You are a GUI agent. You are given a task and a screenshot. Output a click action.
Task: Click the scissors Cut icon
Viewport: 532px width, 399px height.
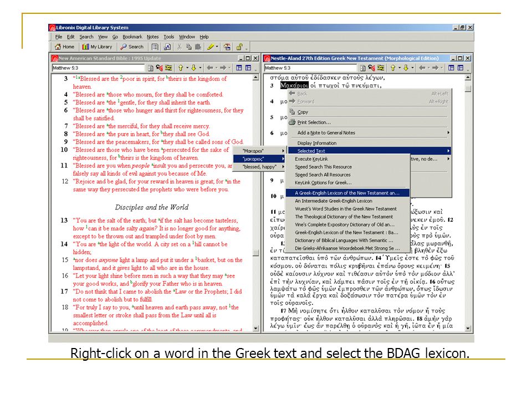(x=180, y=47)
